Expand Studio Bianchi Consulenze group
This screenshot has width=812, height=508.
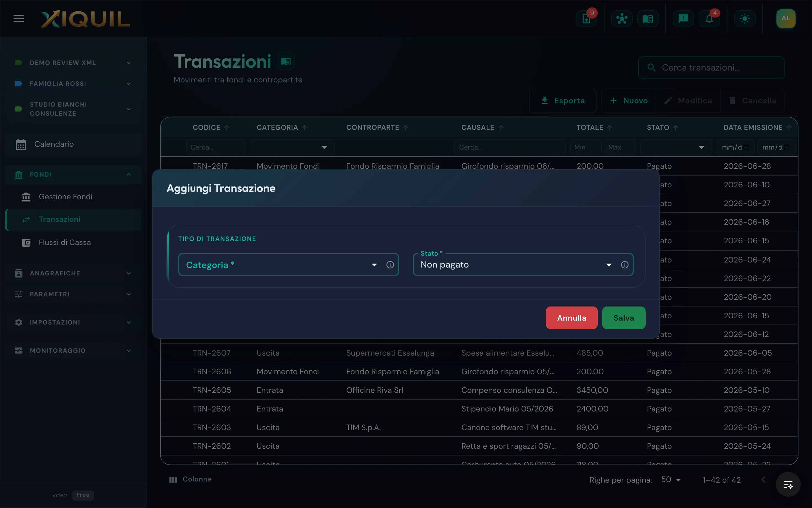[x=73, y=109]
